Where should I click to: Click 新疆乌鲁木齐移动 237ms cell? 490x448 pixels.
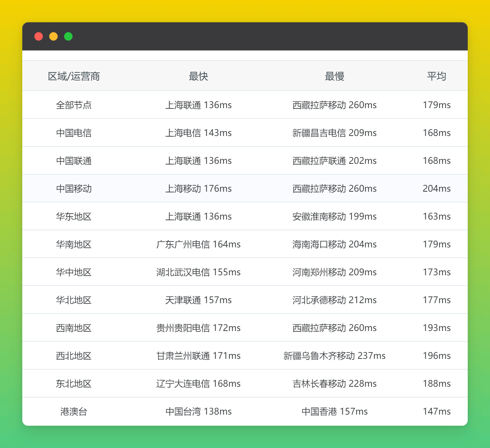[334, 356]
